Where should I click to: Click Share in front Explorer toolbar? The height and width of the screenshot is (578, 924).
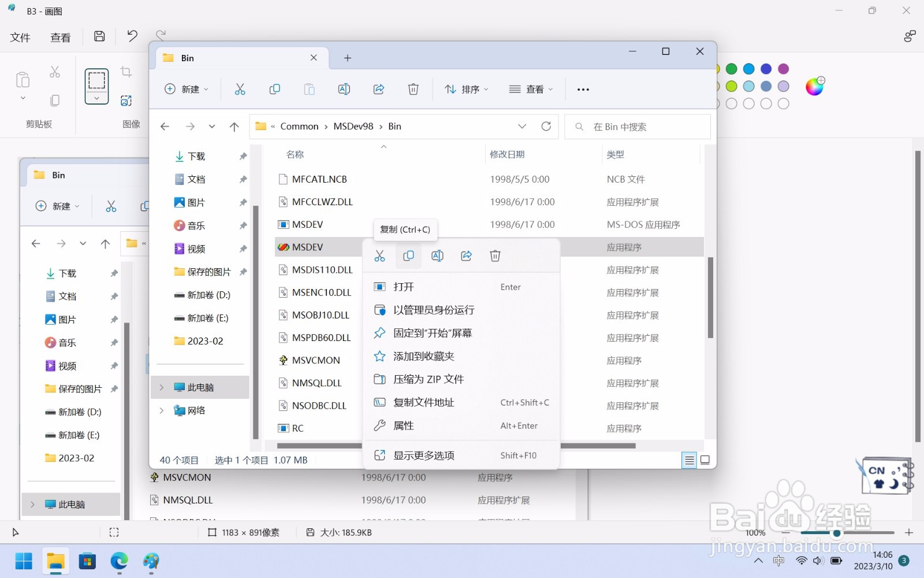(378, 89)
